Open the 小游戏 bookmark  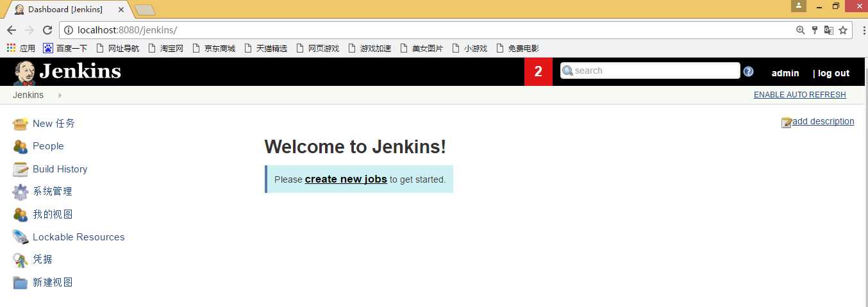point(470,48)
